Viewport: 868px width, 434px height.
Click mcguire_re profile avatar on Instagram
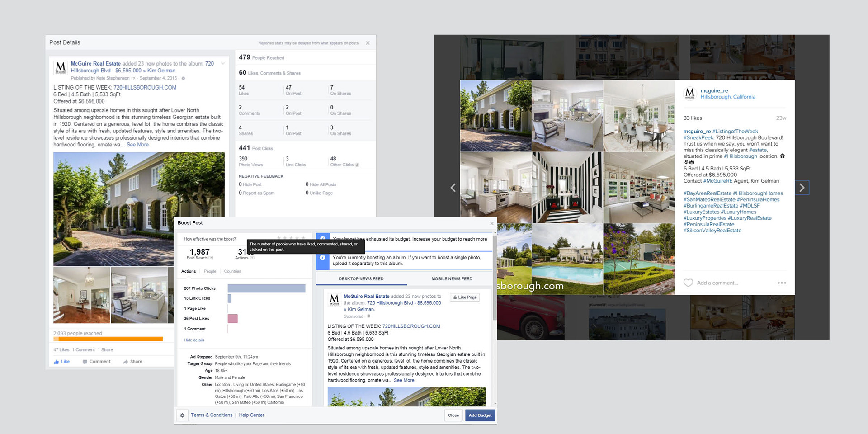pyautogui.click(x=690, y=94)
